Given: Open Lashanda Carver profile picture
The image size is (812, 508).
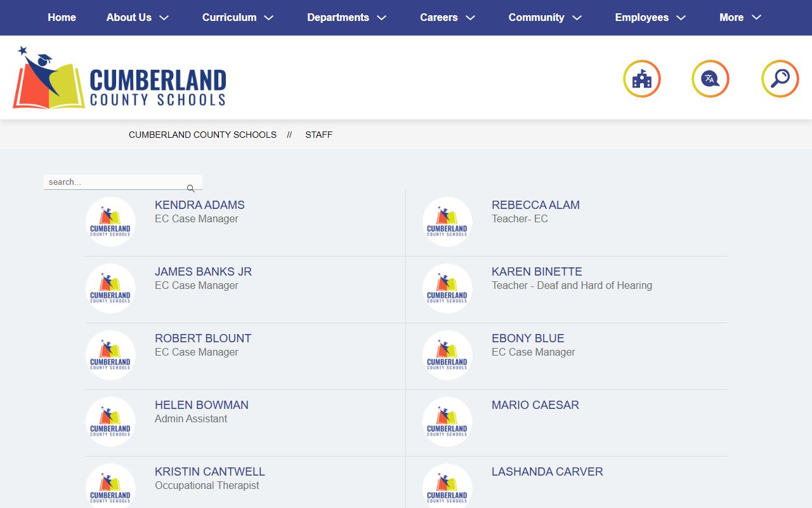Looking at the screenshot, I should [447, 486].
